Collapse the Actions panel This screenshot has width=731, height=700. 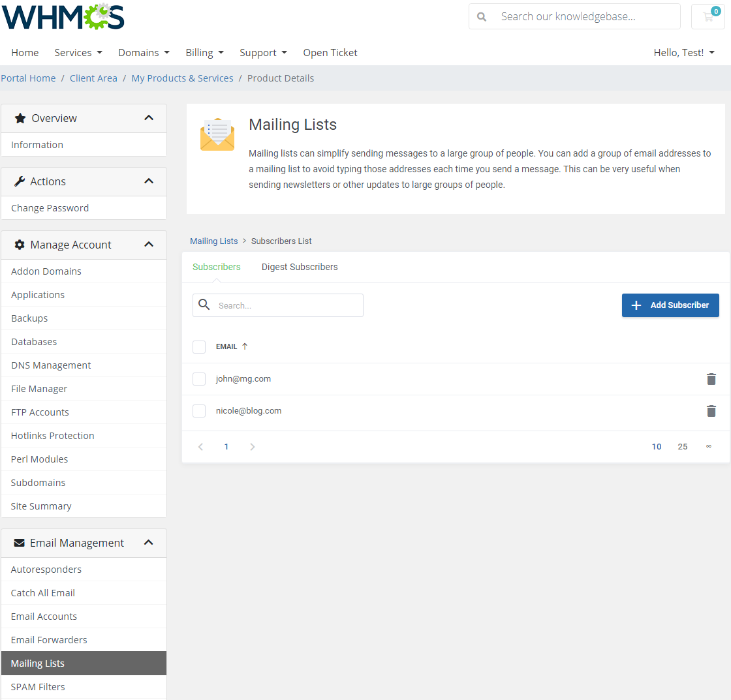[149, 181]
